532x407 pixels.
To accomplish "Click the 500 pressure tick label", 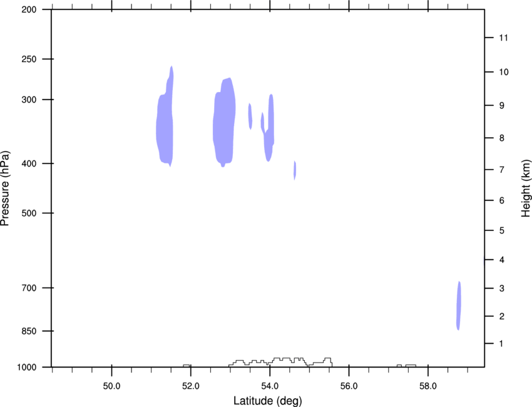I will (x=29, y=213).
